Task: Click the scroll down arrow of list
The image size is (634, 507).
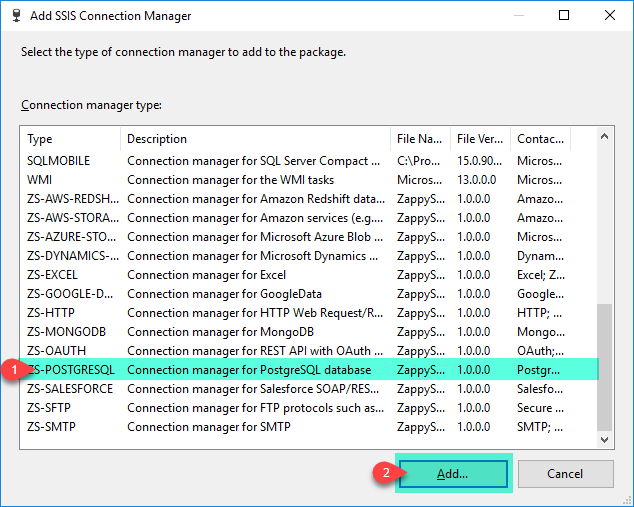Action: 604,439
